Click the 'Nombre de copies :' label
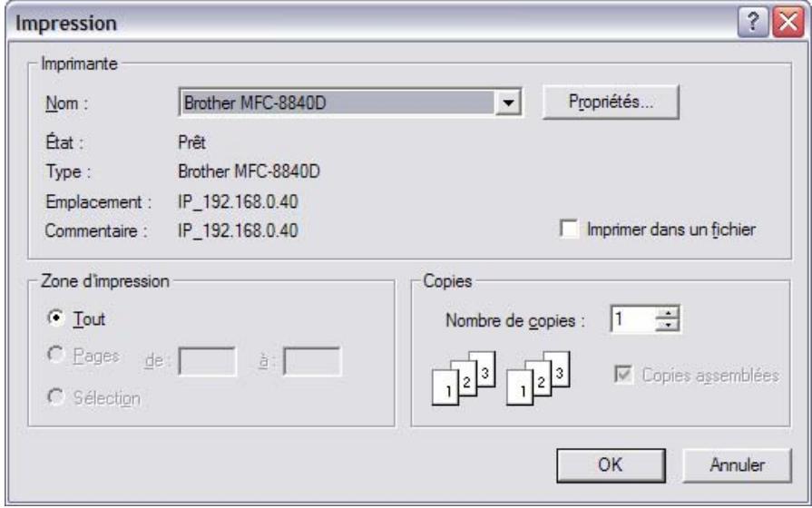The image size is (812, 508). click(515, 320)
